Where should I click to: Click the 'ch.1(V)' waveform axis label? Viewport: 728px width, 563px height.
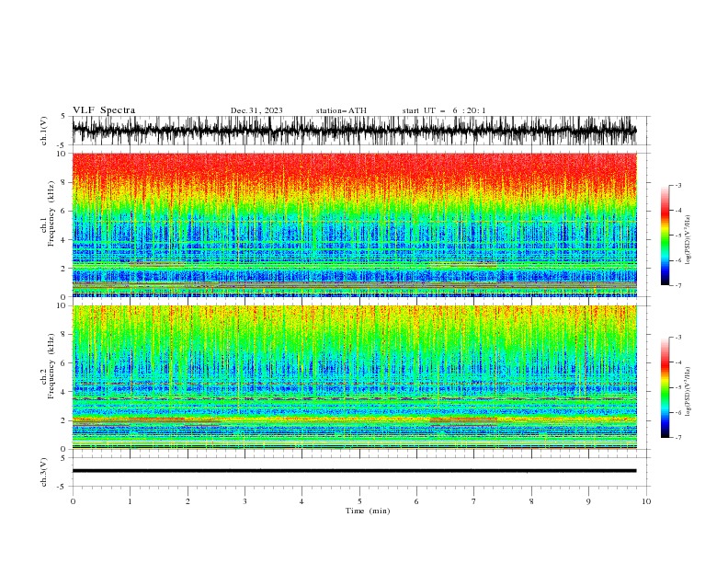pos(44,131)
